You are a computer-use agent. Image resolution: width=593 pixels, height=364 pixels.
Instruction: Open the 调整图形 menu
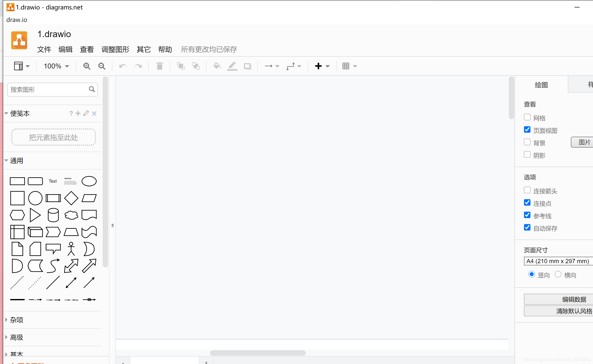[x=115, y=49]
